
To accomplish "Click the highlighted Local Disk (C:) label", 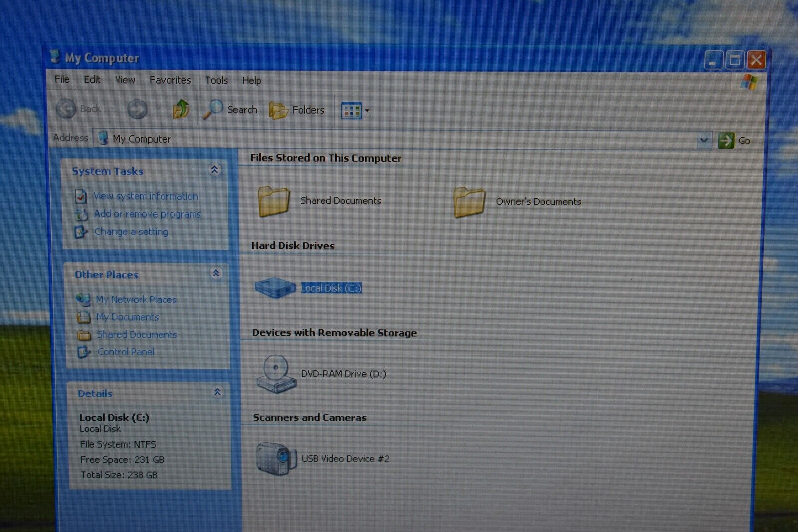I will tap(331, 288).
